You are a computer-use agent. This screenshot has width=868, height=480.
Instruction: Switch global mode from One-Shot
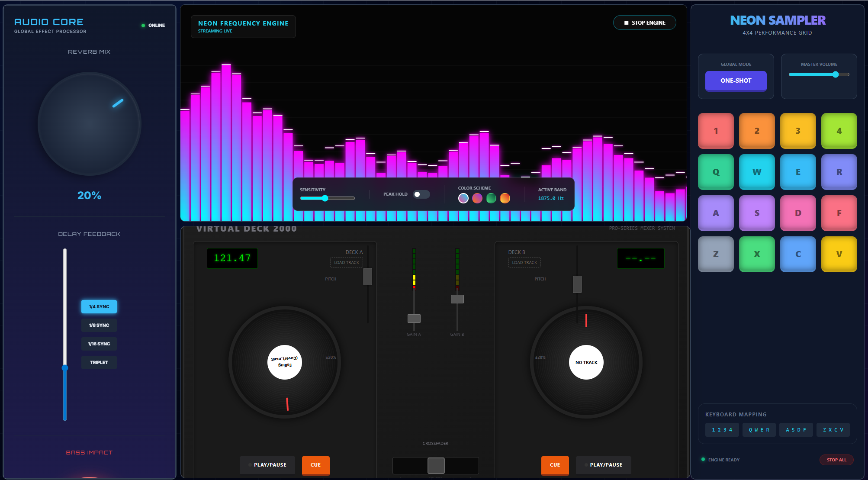[x=736, y=81]
